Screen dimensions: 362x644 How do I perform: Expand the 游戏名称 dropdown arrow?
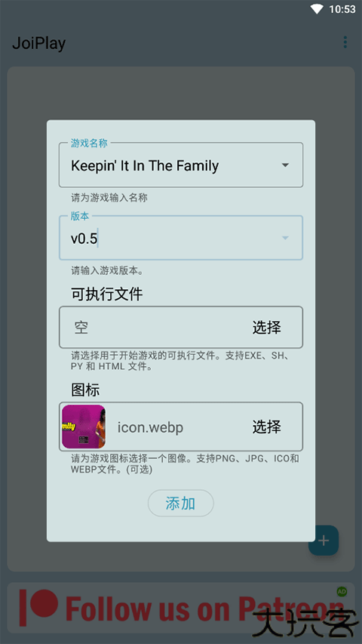pos(285,165)
